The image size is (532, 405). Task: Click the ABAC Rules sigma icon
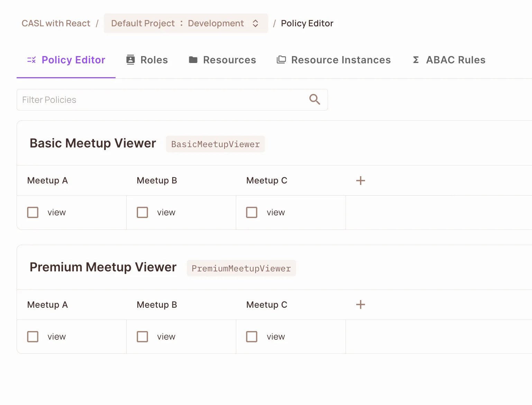(416, 60)
